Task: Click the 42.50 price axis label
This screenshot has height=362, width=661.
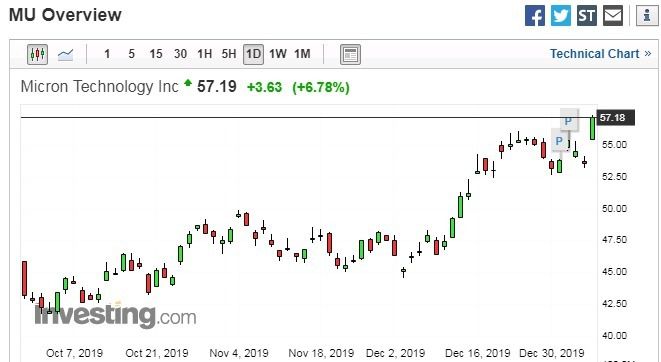Action: 614,304
